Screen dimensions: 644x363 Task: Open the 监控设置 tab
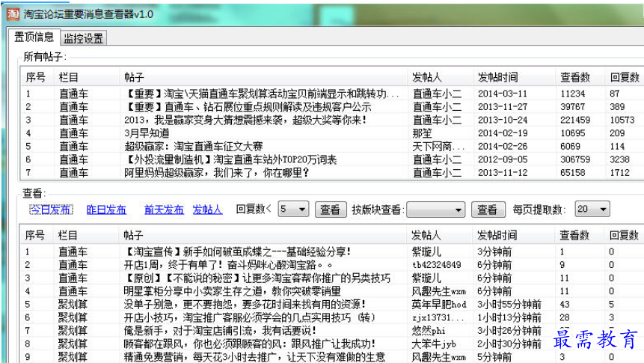83,38
